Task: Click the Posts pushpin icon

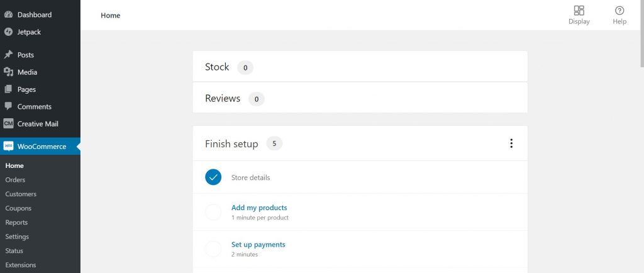Action: [9, 55]
